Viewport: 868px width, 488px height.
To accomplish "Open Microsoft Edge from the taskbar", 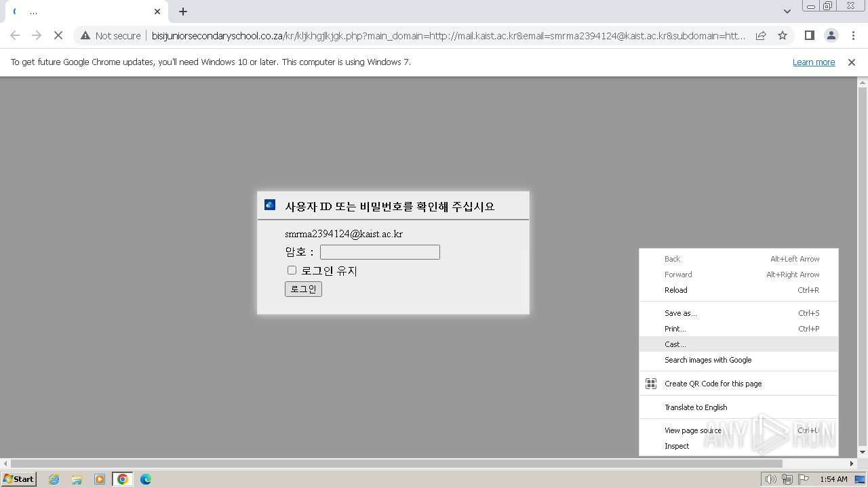I will point(146,479).
